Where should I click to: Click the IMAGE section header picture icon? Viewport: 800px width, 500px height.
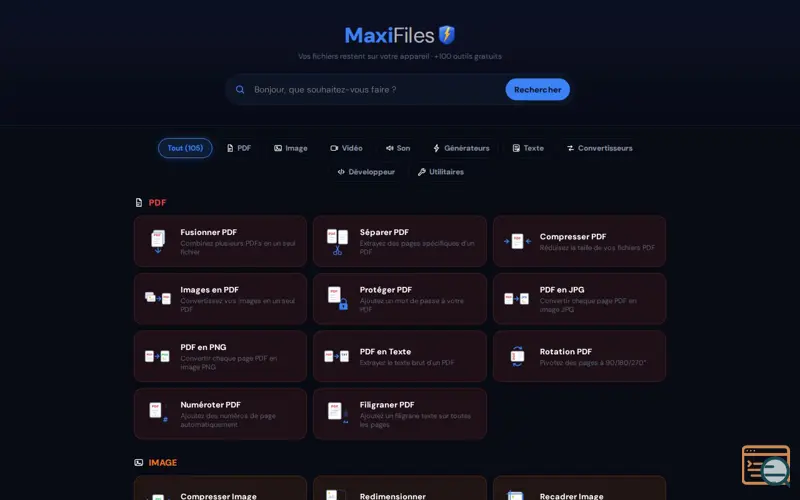[139, 462]
